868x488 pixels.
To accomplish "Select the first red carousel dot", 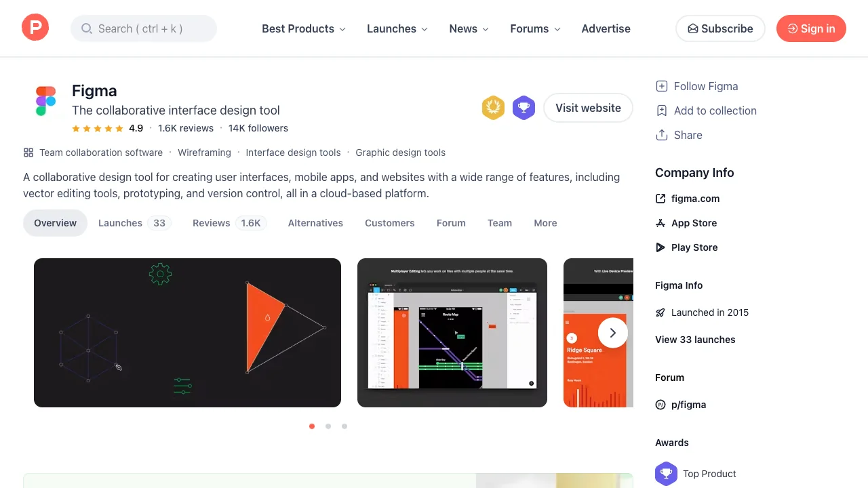I will (312, 426).
